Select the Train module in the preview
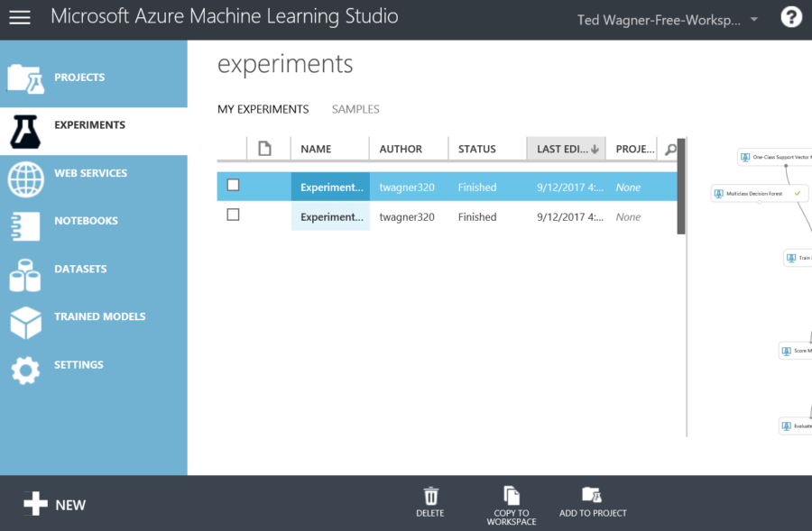 click(798, 258)
